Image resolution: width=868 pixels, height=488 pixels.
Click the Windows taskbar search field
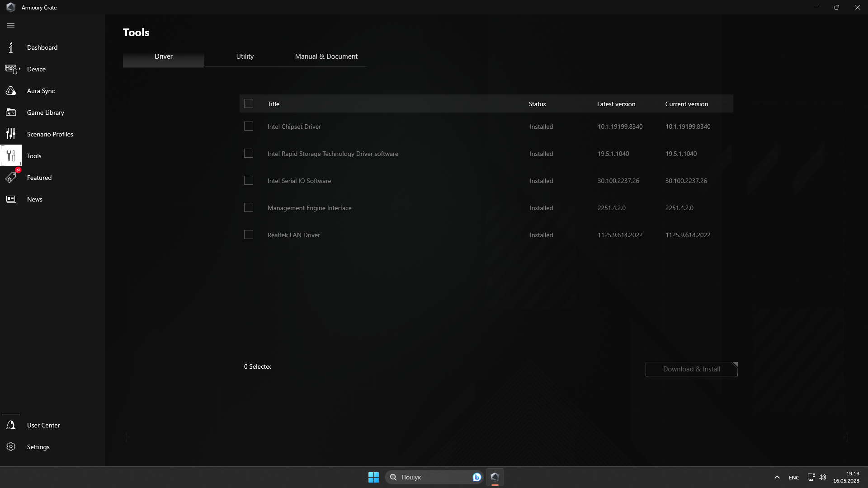coord(429,477)
